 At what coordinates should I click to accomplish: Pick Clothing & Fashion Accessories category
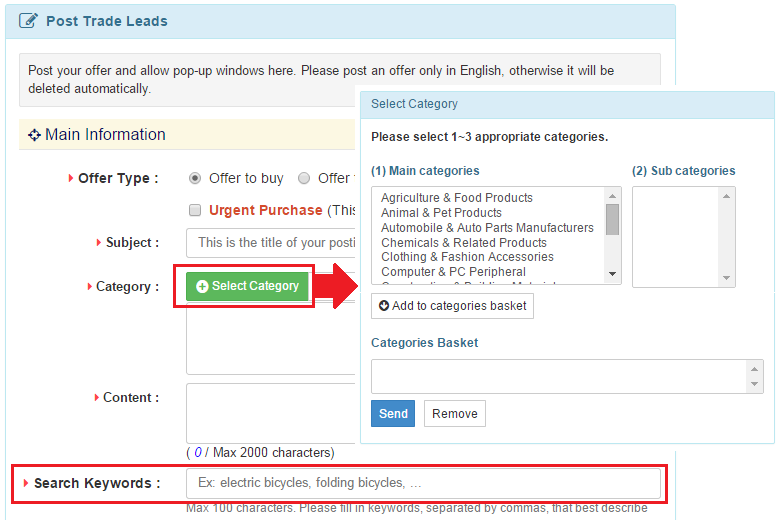coord(468,257)
